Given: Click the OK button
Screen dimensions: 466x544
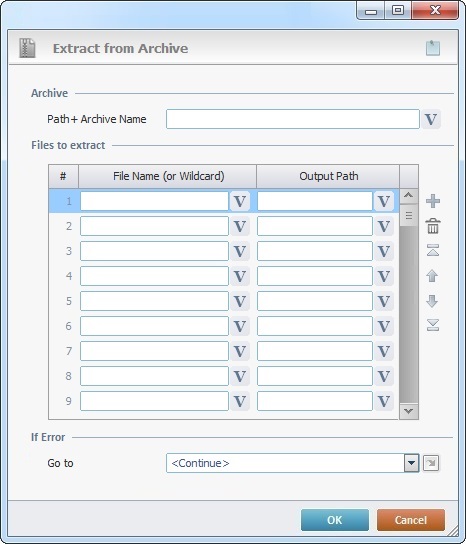Looking at the screenshot, I should click(335, 520).
